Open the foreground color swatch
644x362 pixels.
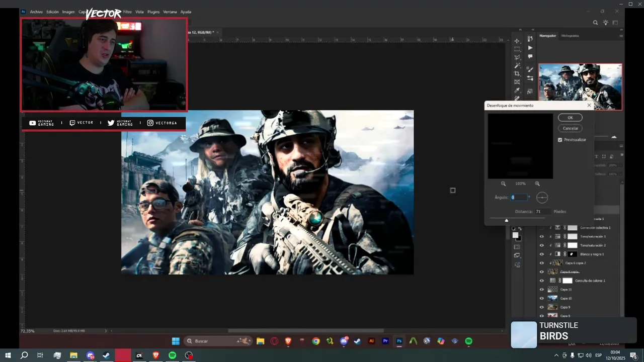click(515, 235)
